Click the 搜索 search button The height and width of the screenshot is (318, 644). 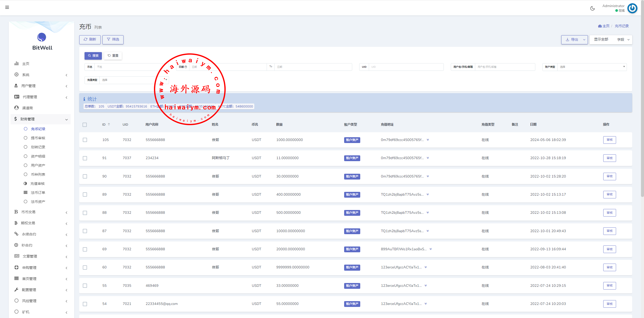(x=93, y=56)
